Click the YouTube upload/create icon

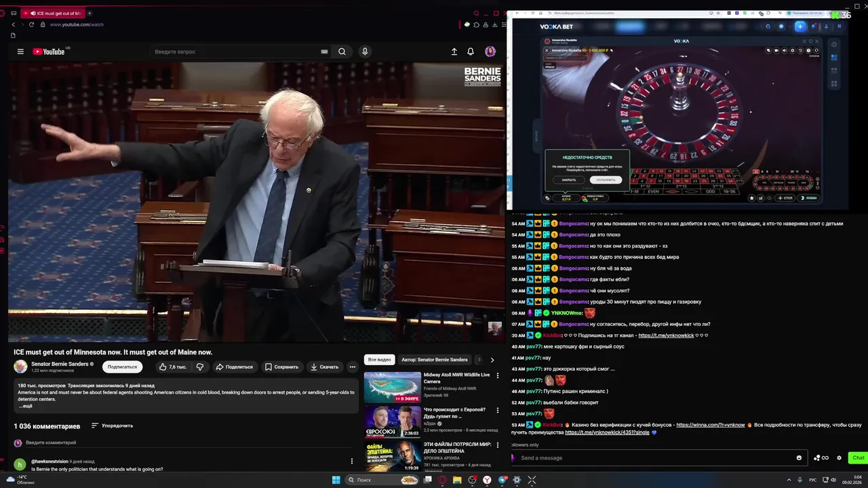pyautogui.click(x=454, y=52)
